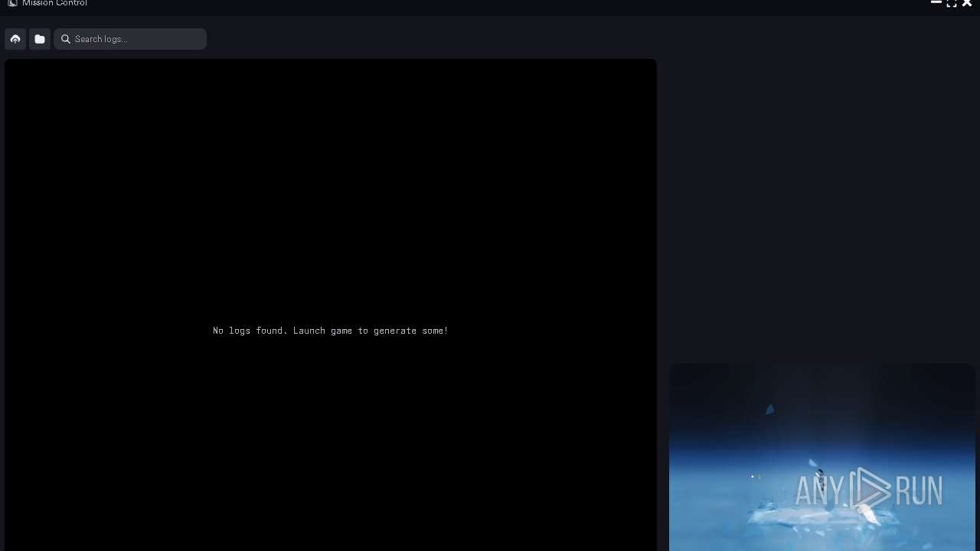Click the upload logs cloud icon
The height and width of the screenshot is (551, 980).
pyautogui.click(x=15, y=39)
